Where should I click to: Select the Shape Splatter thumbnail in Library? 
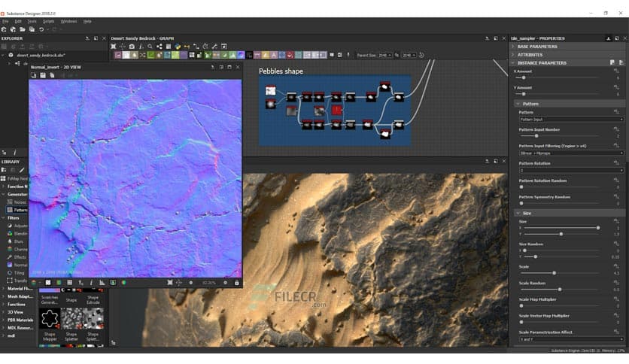[x=71, y=319]
